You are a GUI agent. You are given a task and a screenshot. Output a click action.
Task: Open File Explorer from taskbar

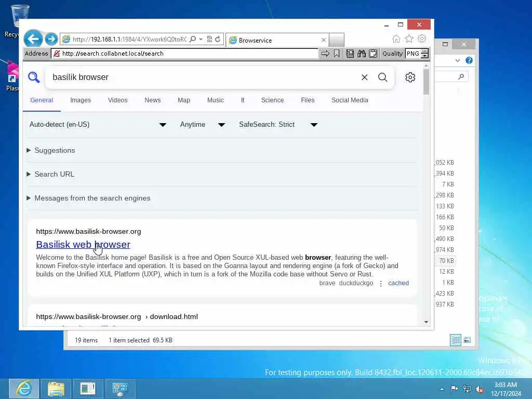[x=56, y=389]
